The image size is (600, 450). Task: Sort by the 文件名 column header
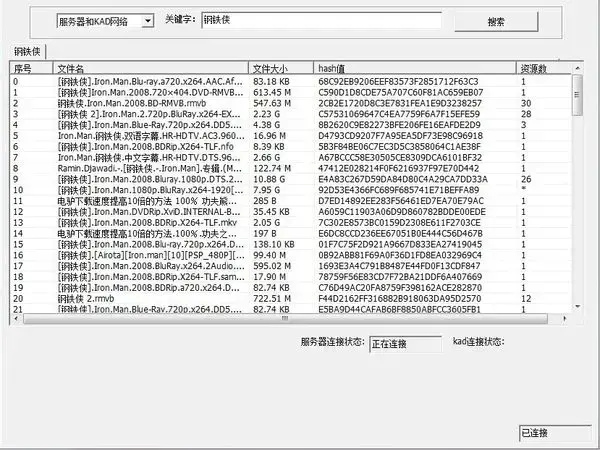tap(150, 68)
